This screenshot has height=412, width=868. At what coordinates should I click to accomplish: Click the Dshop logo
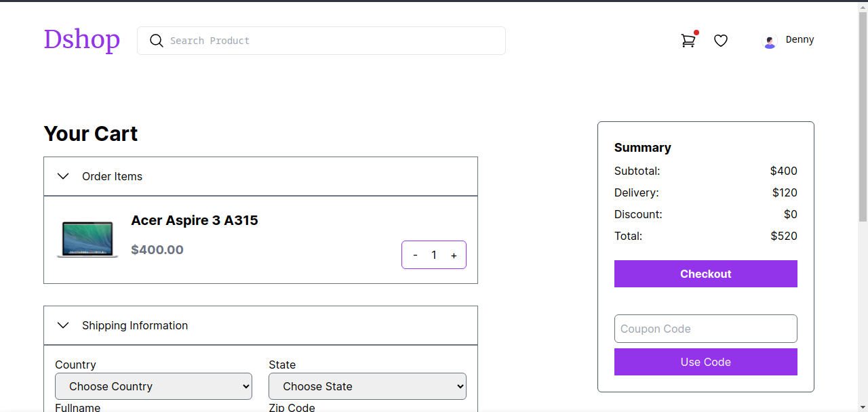pyautogui.click(x=81, y=39)
